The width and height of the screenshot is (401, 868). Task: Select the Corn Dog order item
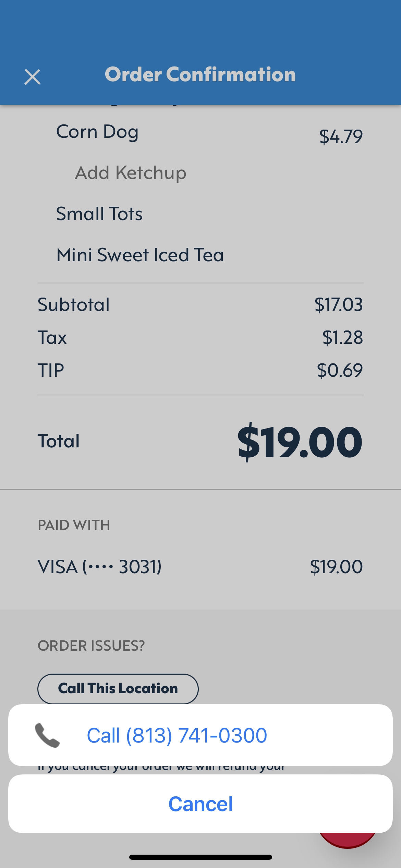[x=97, y=132]
